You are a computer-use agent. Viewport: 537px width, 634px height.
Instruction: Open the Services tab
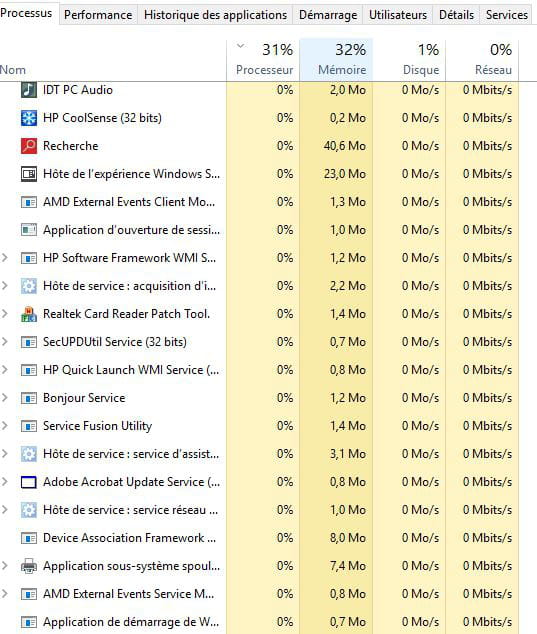[506, 15]
